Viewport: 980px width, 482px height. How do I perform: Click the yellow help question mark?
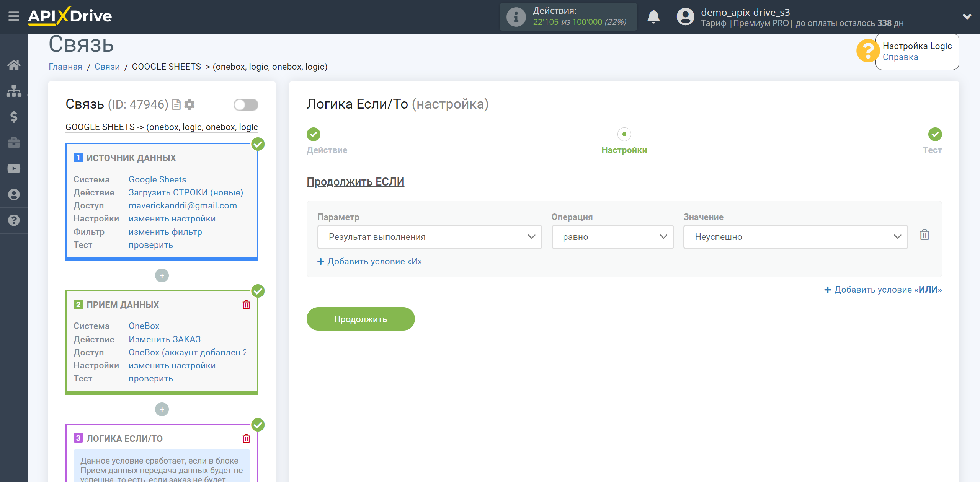point(867,51)
